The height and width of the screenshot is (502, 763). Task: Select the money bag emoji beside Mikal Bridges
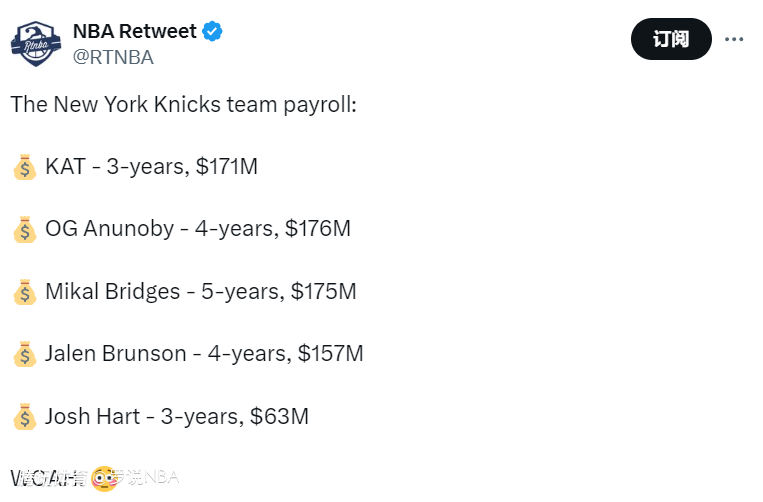tap(25, 292)
